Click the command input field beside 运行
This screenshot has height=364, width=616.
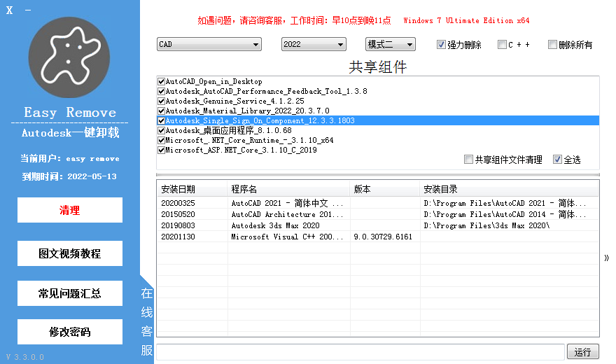tap(360, 352)
